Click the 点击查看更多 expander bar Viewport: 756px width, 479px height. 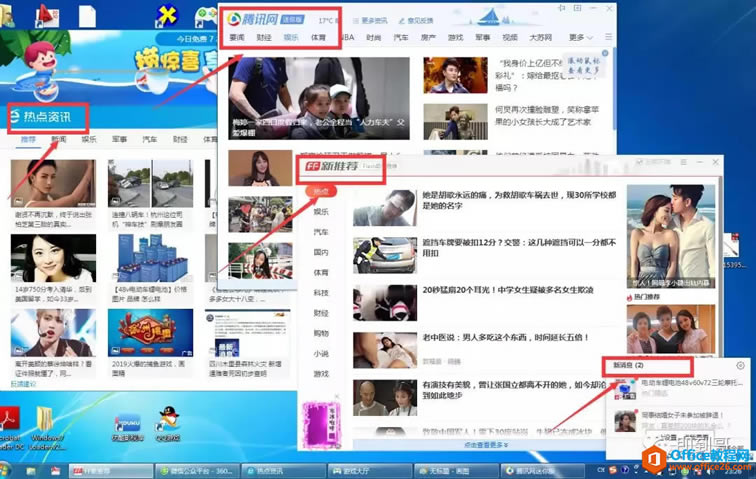pyautogui.click(x=486, y=445)
